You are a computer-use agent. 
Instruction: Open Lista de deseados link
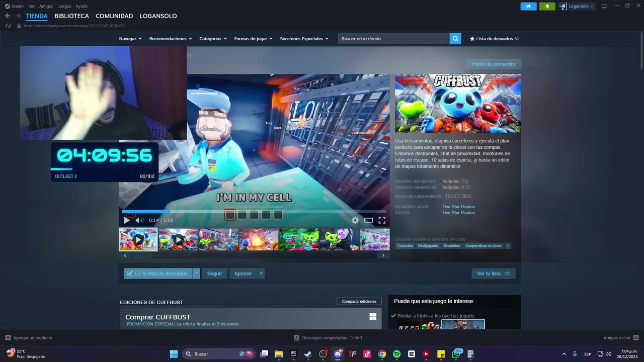pyautogui.click(x=494, y=39)
